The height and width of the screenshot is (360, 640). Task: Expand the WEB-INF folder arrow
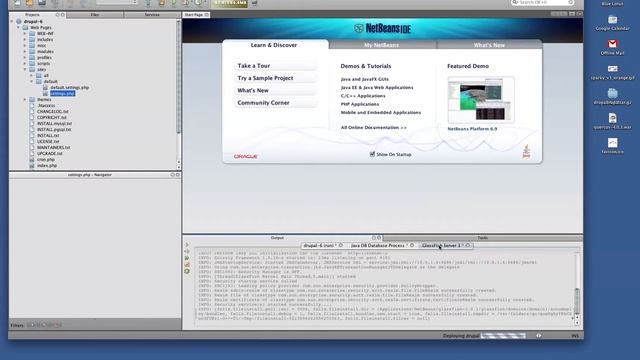pos(25,33)
